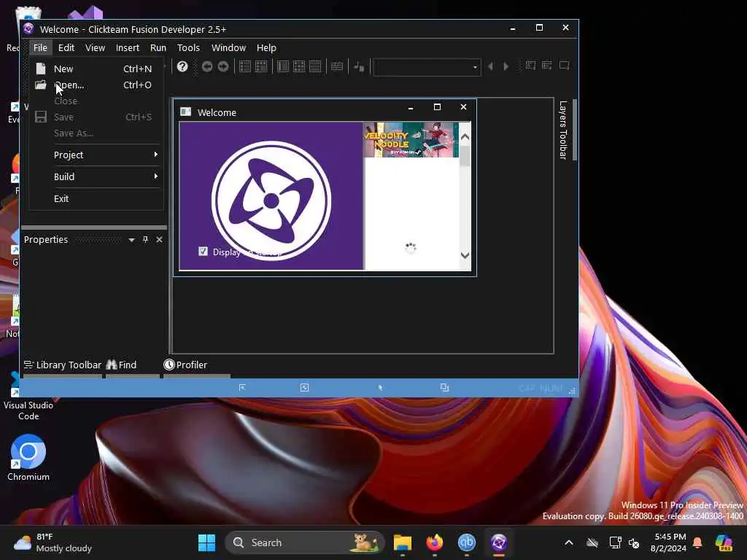Click the overlapping squares status bar icon
This screenshot has height=560, width=747.
coord(444,388)
